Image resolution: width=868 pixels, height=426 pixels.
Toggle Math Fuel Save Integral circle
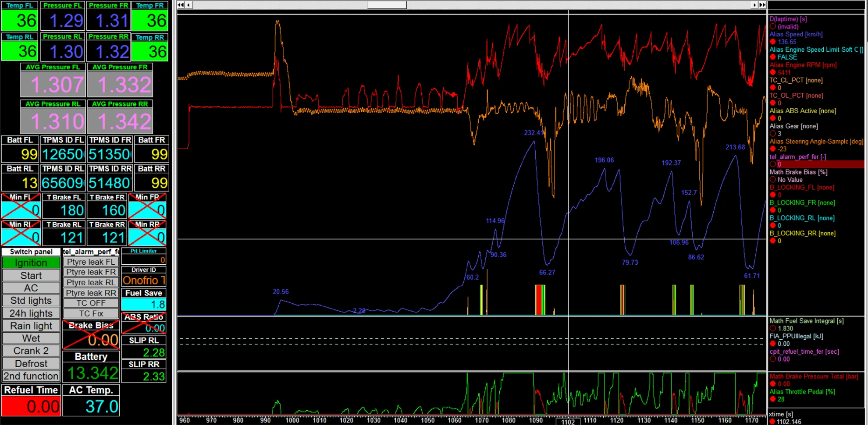point(773,328)
